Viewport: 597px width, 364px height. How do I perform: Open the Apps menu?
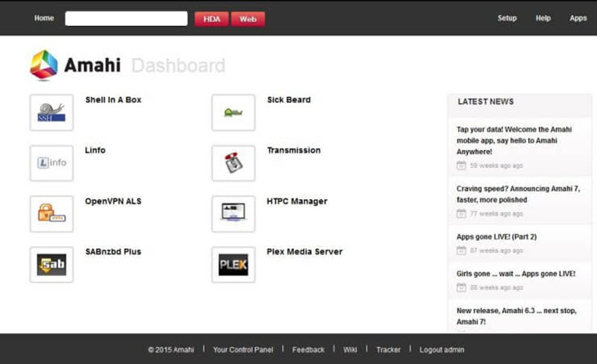[x=578, y=18]
